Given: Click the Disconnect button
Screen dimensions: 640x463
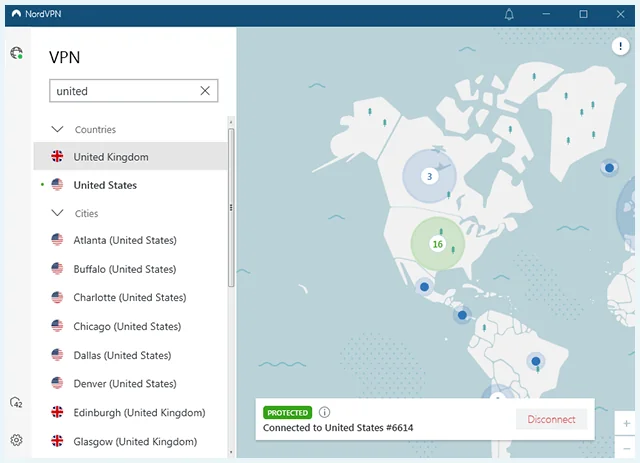Looking at the screenshot, I should click(x=551, y=419).
